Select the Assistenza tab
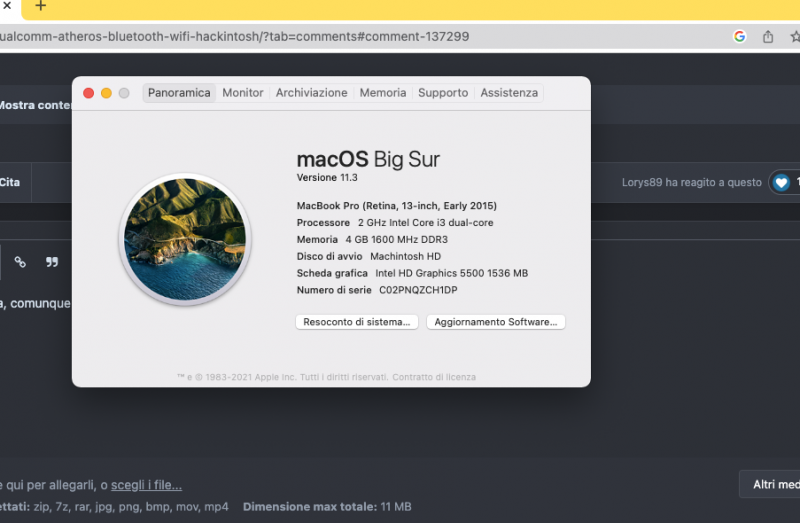The height and width of the screenshot is (523, 800). (509, 93)
